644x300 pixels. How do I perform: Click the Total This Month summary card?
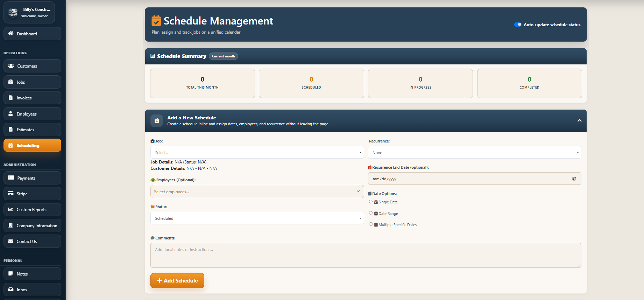[203, 83]
